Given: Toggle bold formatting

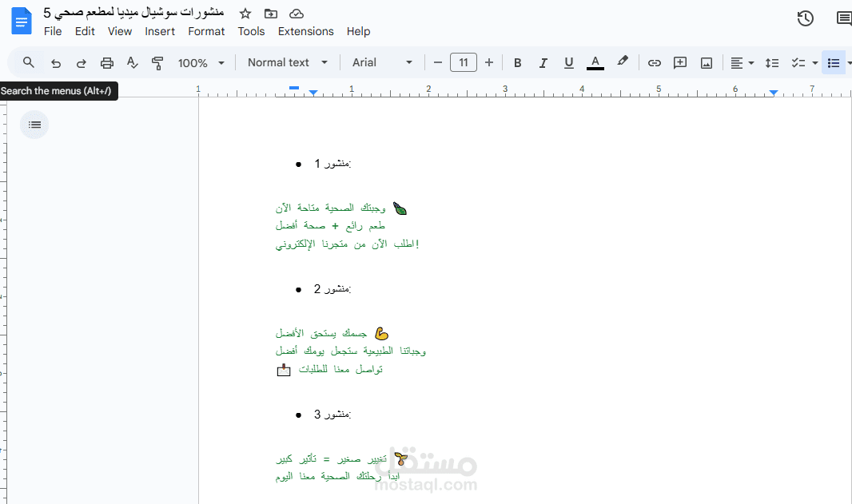Looking at the screenshot, I should pos(518,63).
